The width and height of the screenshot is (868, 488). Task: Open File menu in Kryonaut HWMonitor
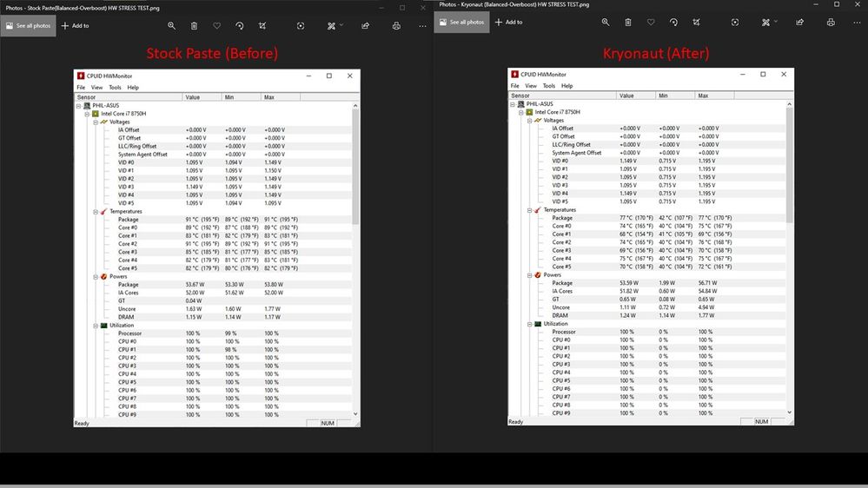tap(515, 86)
